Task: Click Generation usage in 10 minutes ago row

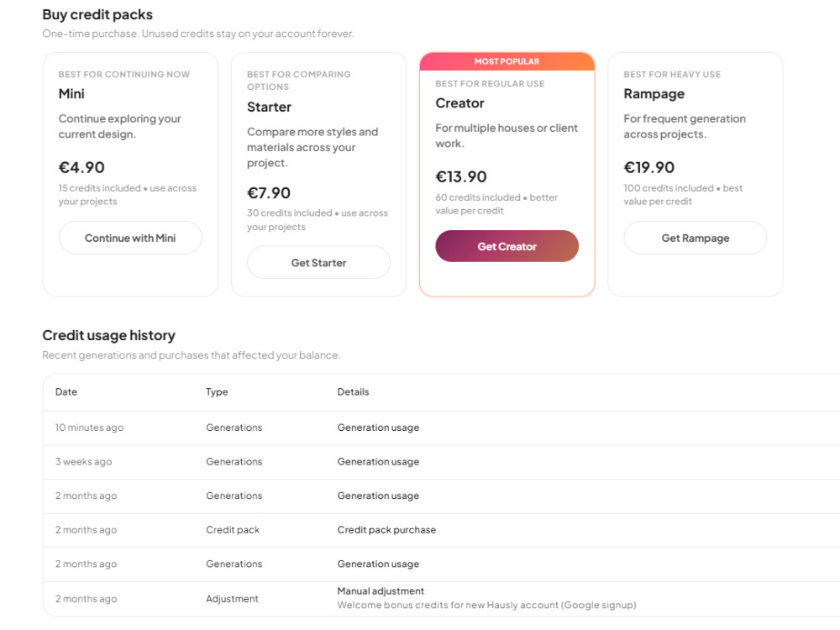Action: (x=378, y=428)
